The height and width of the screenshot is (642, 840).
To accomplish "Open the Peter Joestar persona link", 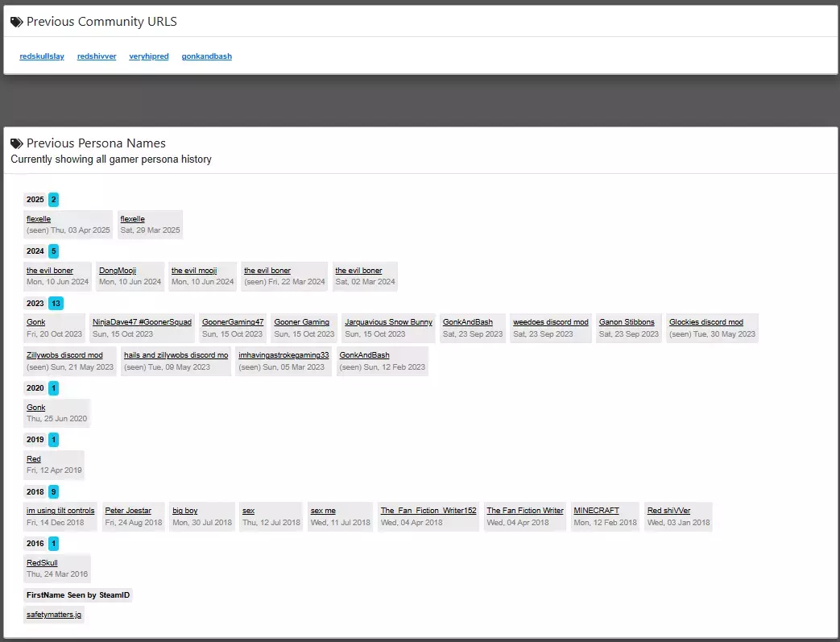I will click(x=128, y=511).
